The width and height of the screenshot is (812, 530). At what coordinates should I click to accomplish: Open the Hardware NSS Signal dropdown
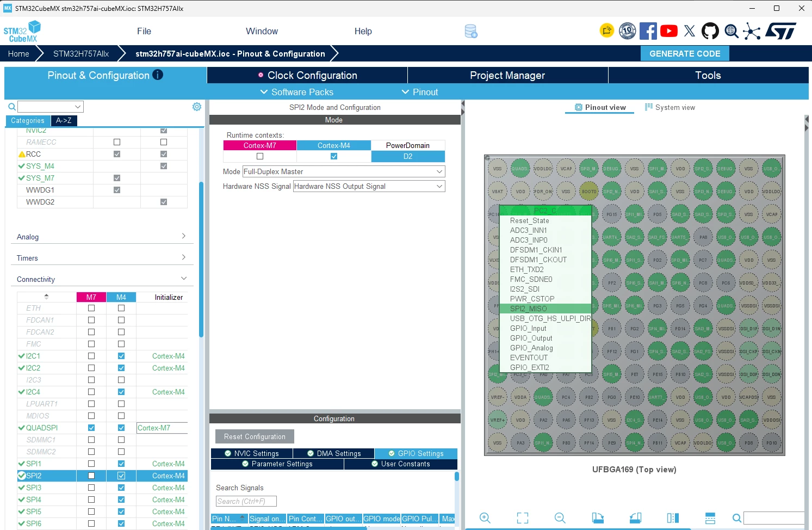coord(369,186)
